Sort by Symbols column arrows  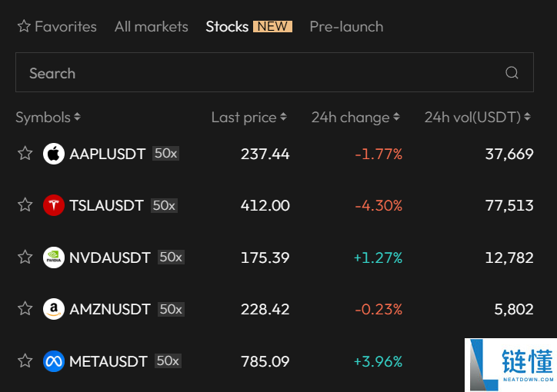[x=77, y=117]
